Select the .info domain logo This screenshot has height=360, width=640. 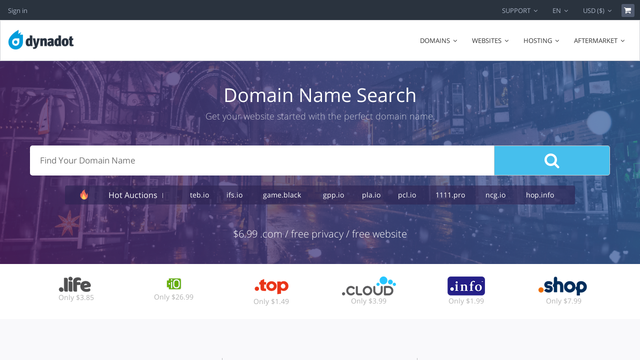coord(466,286)
